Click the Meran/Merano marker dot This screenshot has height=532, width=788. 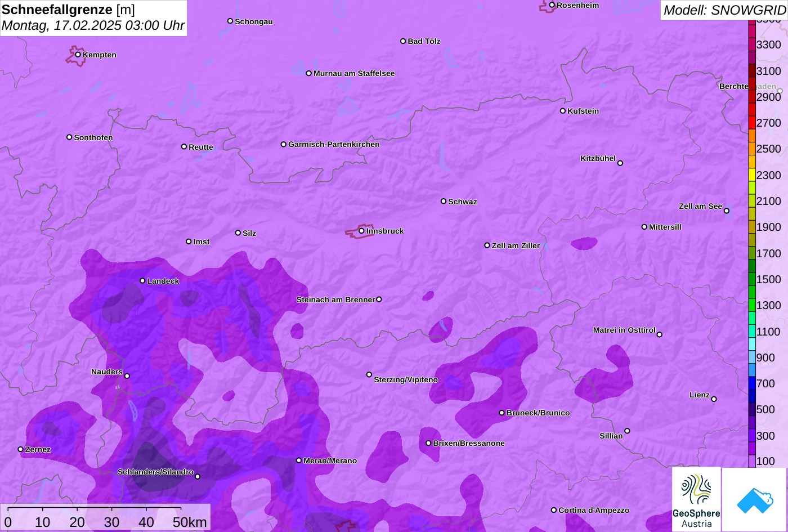click(299, 461)
